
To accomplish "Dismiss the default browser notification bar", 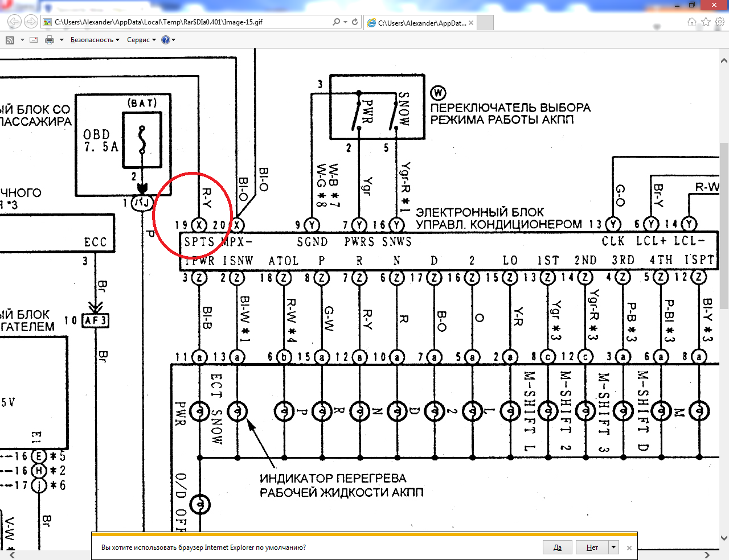I will tap(629, 548).
